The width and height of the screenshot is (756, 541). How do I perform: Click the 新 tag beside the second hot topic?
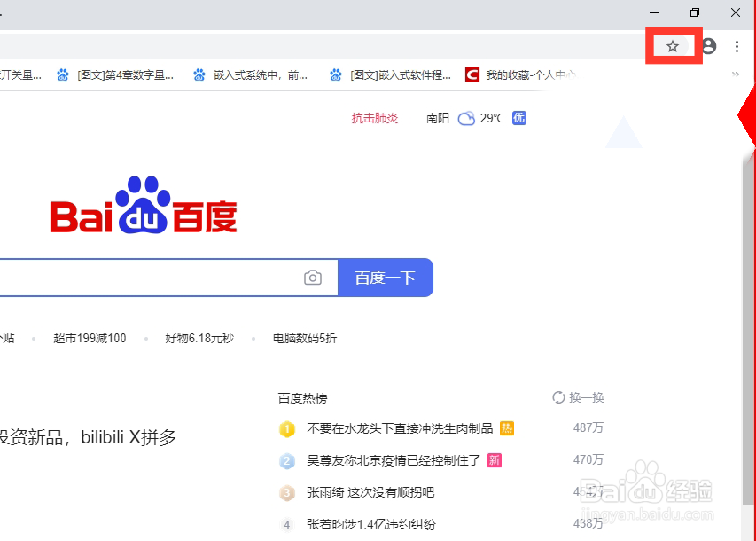495,460
